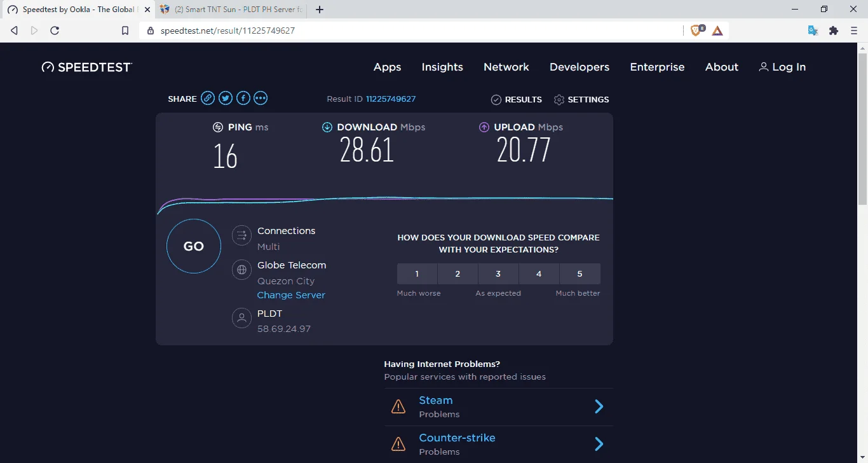This screenshot has height=463, width=868.
Task: Open the Apps menu
Action: point(387,67)
